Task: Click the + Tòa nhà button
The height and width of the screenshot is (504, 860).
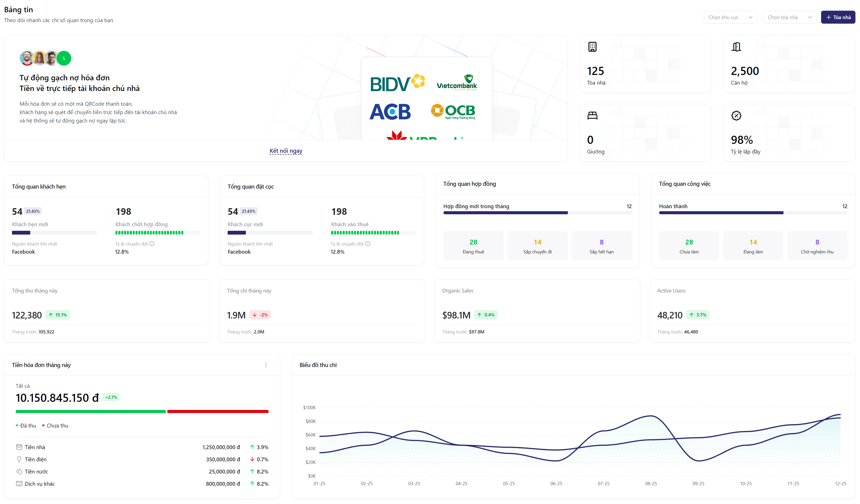Action: pos(838,17)
